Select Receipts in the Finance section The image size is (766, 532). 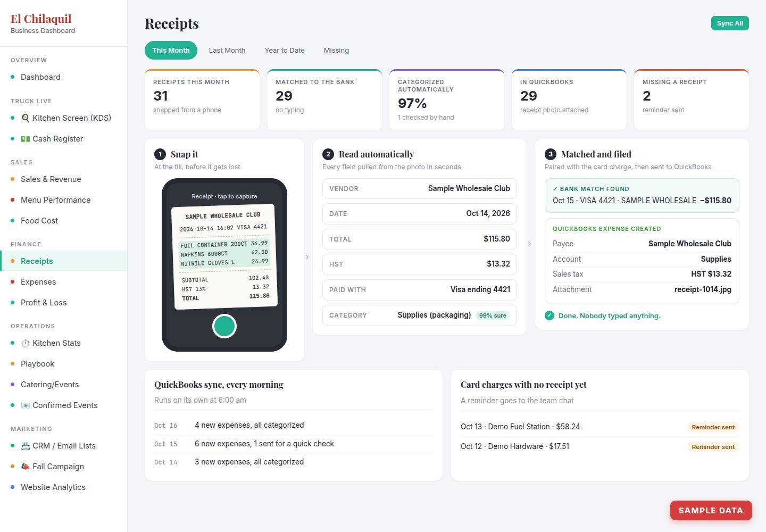point(64,261)
